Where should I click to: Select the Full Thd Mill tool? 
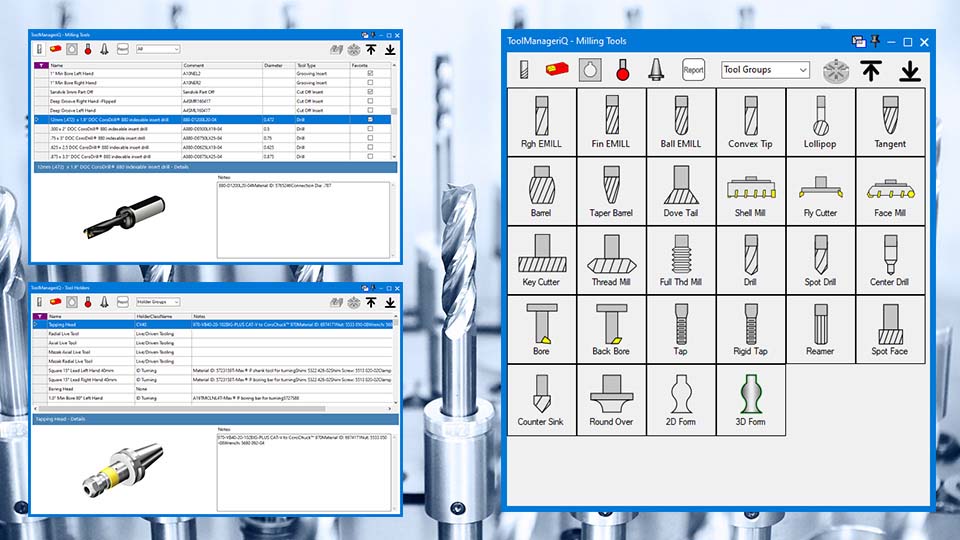pyautogui.click(x=681, y=261)
